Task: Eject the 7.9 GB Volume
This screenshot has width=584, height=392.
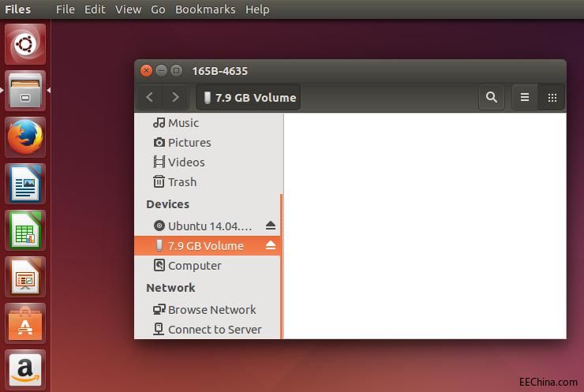Action: (x=271, y=245)
